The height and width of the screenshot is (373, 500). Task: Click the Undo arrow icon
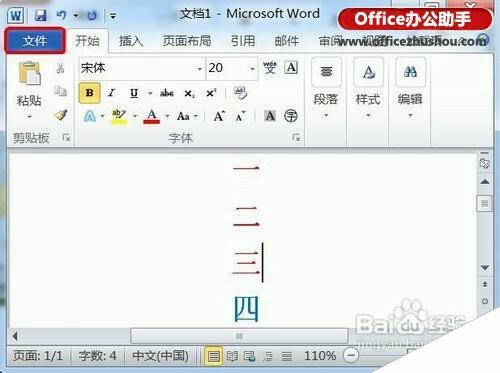[61, 15]
